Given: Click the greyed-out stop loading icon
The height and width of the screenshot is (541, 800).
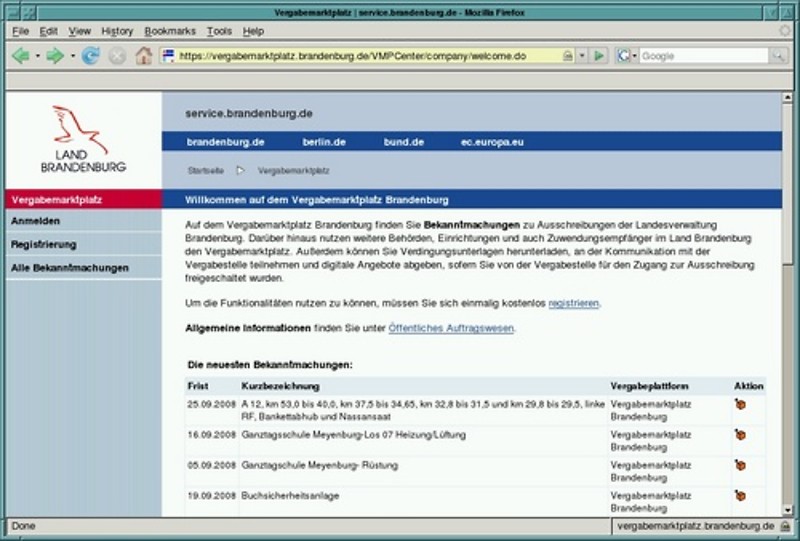Looking at the screenshot, I should pyautogui.click(x=117, y=56).
